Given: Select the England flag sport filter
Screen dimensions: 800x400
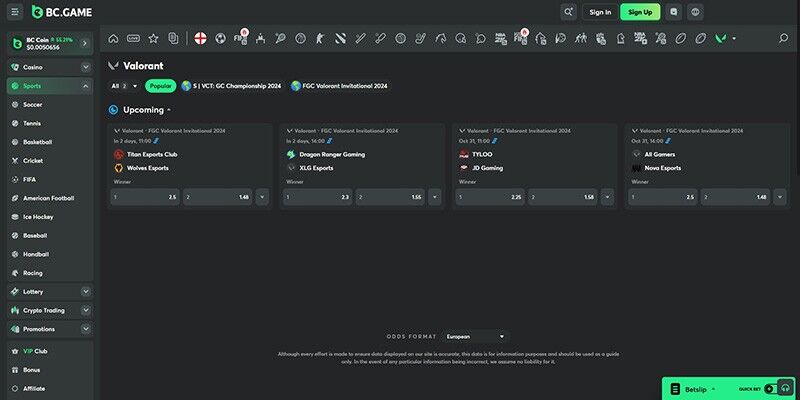Looking at the screenshot, I should click(x=201, y=38).
